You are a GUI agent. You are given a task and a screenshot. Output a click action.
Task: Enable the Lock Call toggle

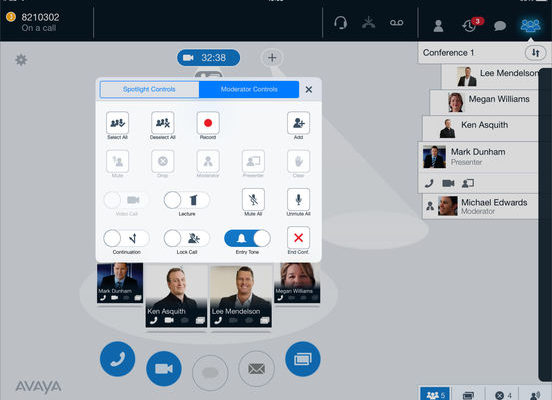click(187, 238)
